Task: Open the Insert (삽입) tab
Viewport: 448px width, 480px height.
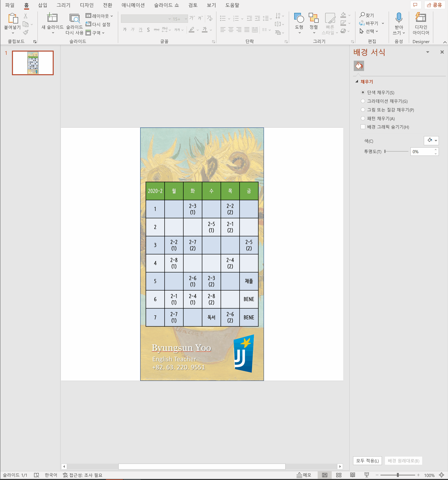Action: point(43,5)
